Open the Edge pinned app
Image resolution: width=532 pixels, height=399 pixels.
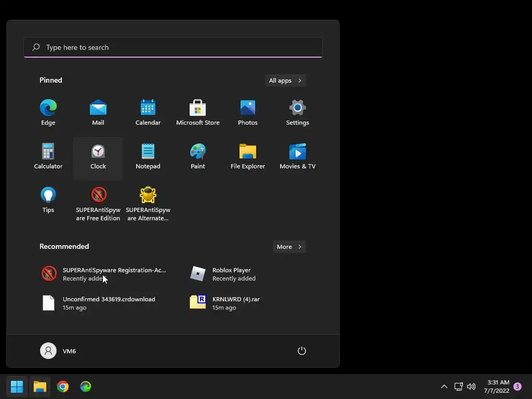(48, 113)
